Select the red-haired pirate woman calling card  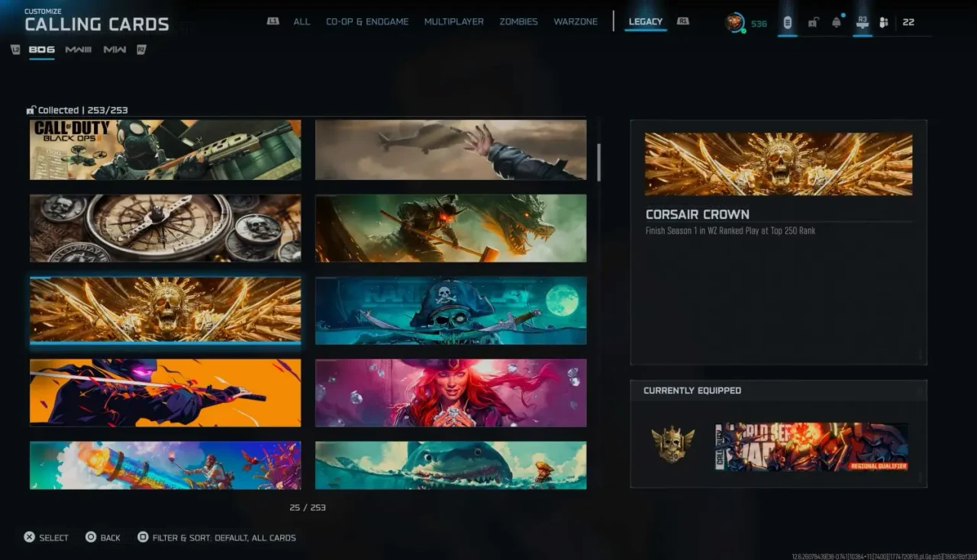coord(451,392)
